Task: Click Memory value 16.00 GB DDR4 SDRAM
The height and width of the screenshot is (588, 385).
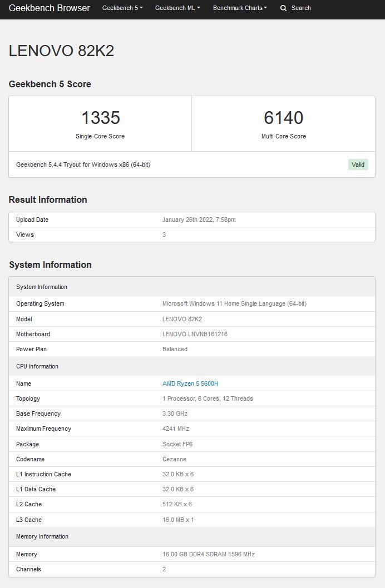Action: [209, 554]
